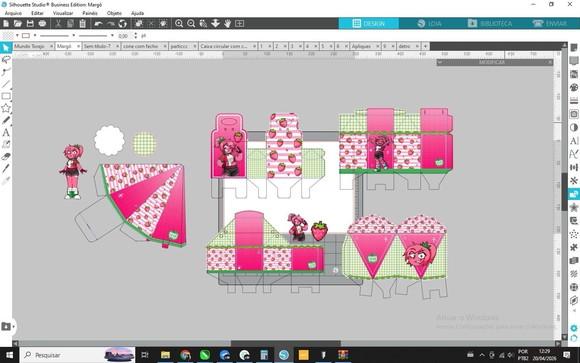Viewport: 580px width, 363px height.
Task: Switch to the DESIGN workspace tab
Action: click(369, 23)
